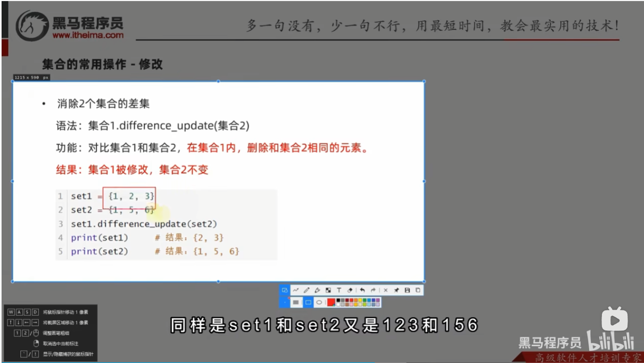Click the top-right corner selection handle
Screen dimensions: 644x363
(424, 81)
